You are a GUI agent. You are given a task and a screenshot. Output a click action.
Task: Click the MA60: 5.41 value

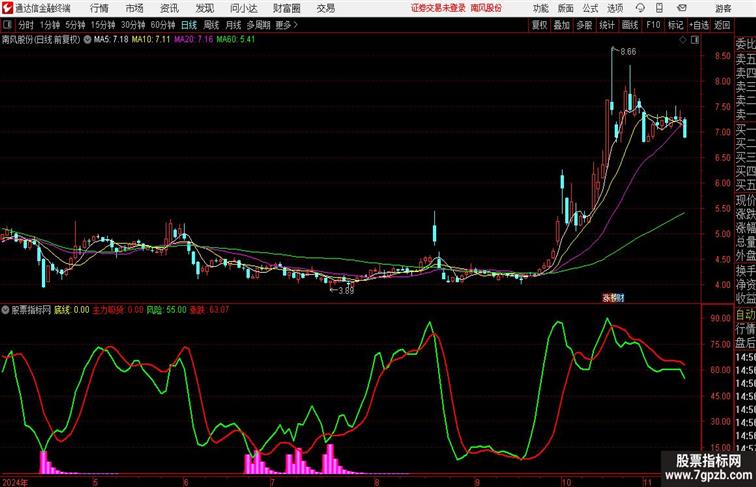click(236, 40)
